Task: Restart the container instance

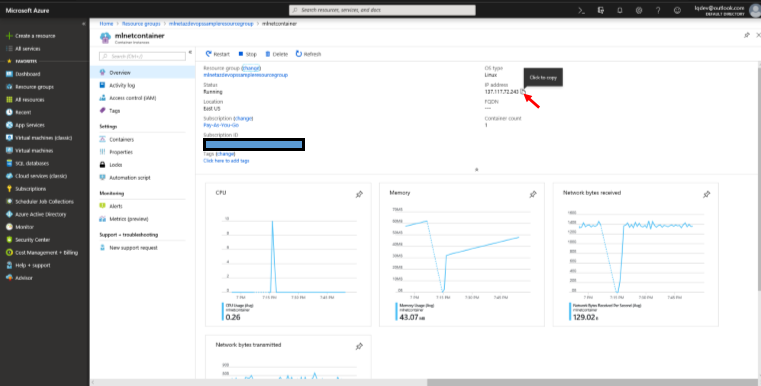Action: [217, 54]
